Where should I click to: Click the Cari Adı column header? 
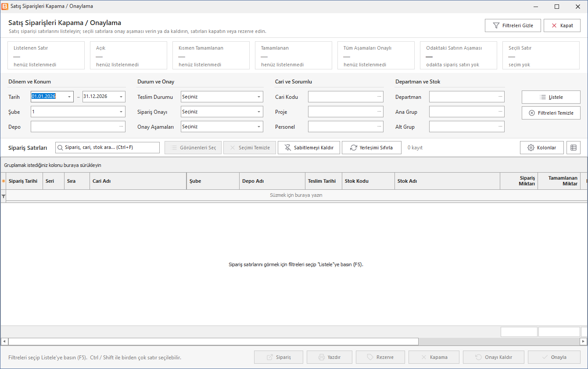click(x=138, y=181)
